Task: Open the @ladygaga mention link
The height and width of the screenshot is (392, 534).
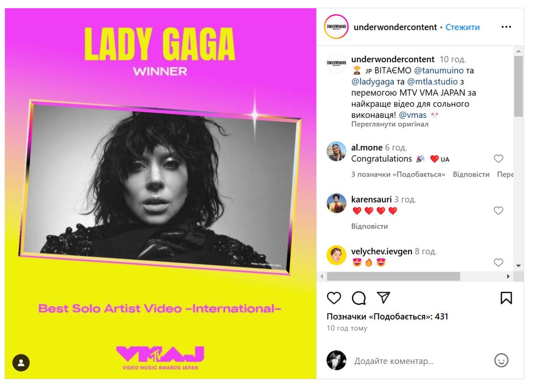Action: click(373, 82)
